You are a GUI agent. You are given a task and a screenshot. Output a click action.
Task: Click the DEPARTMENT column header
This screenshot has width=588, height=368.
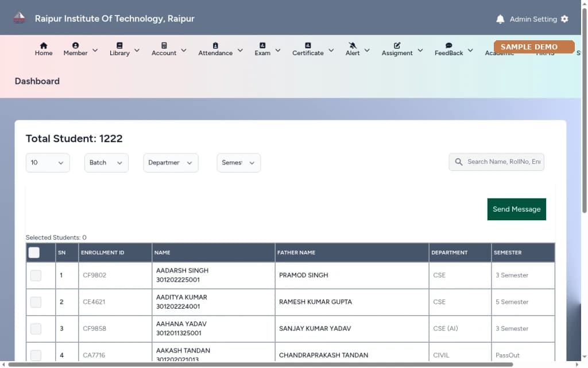(x=449, y=253)
